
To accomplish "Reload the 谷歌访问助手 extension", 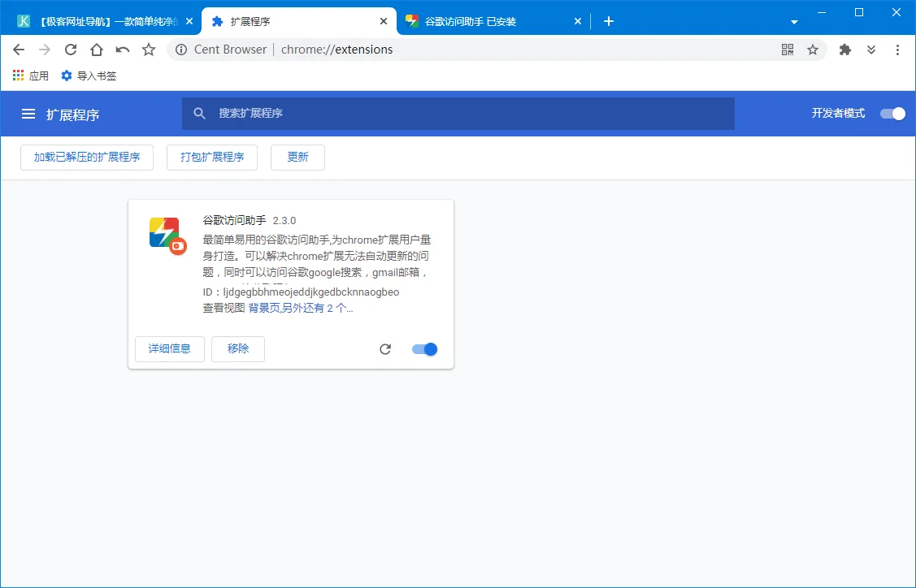I will 385,349.
